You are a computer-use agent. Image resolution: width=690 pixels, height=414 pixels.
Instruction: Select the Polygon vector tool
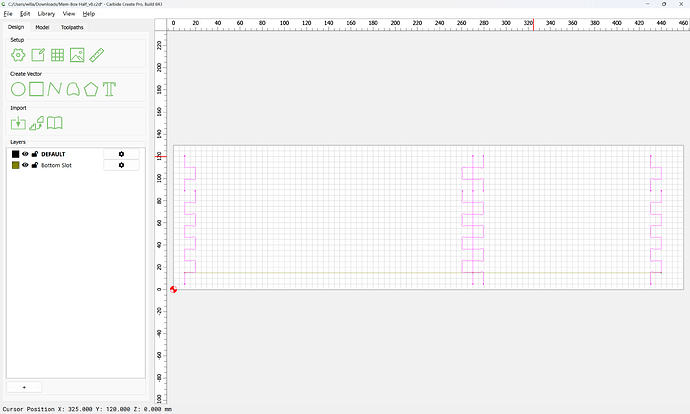91,89
